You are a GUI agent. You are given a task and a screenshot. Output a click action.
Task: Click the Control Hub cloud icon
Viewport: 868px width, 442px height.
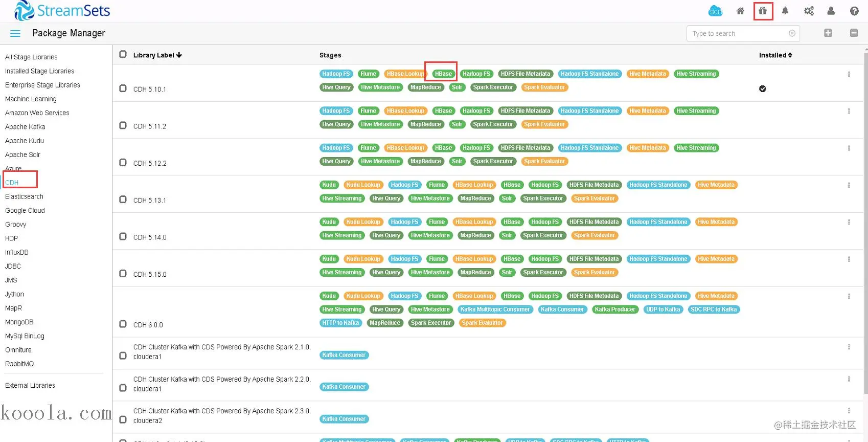715,11
